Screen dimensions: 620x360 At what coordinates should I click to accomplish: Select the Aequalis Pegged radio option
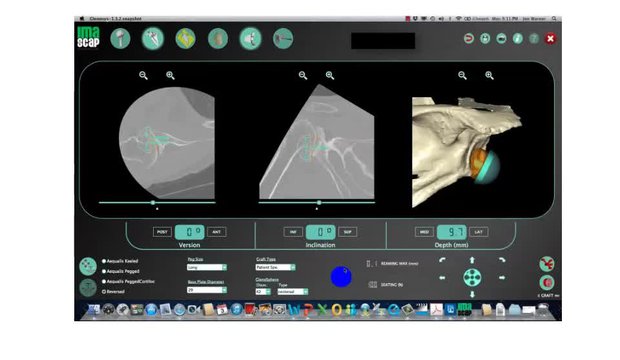(104, 271)
